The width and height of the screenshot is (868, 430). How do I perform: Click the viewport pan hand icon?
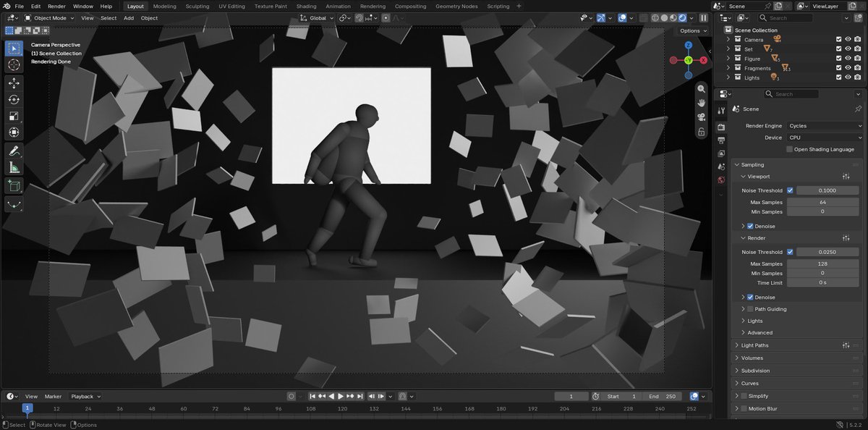(x=701, y=103)
